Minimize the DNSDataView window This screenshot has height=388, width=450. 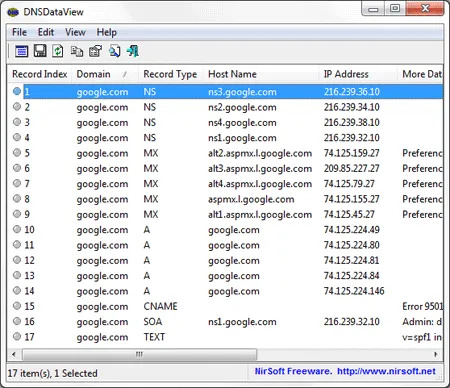pyautogui.click(x=373, y=8)
